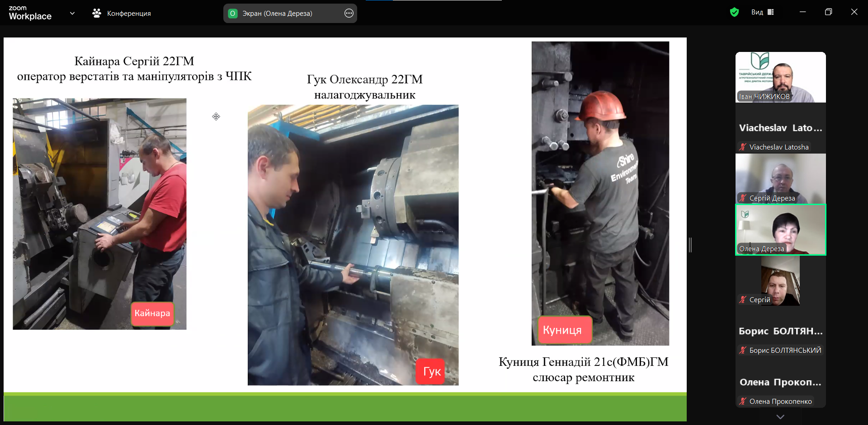This screenshot has height=425, width=868.
Task: Open the Zoom Workplace dropdown chevron
Action: 72,13
